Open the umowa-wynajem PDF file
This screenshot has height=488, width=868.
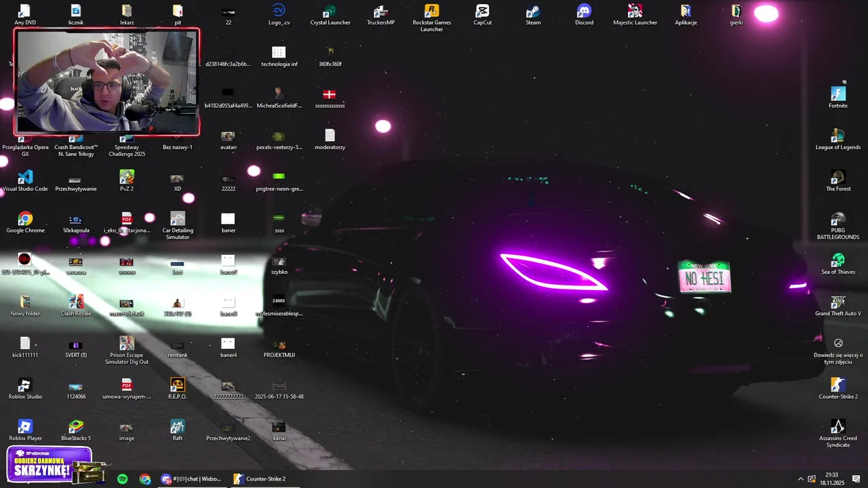tap(127, 388)
